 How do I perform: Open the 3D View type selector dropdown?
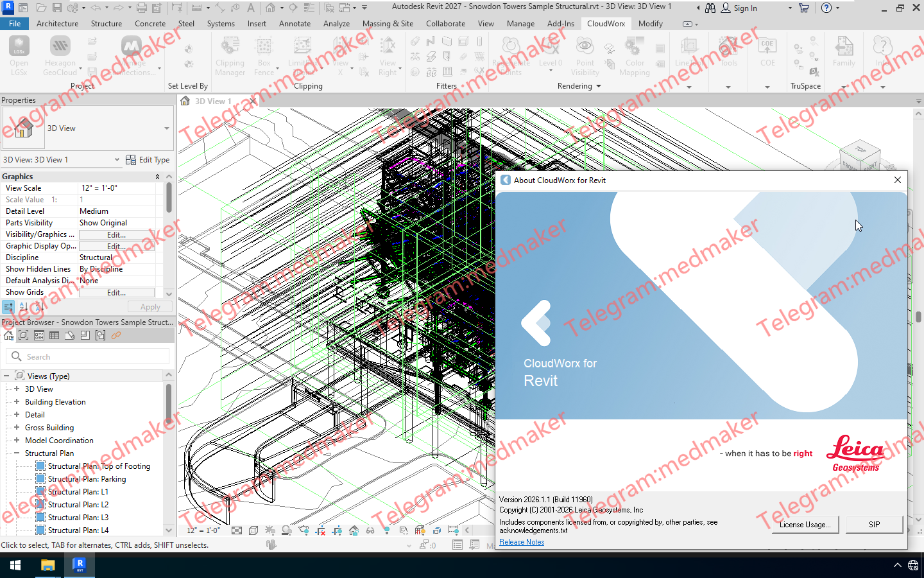[166, 128]
